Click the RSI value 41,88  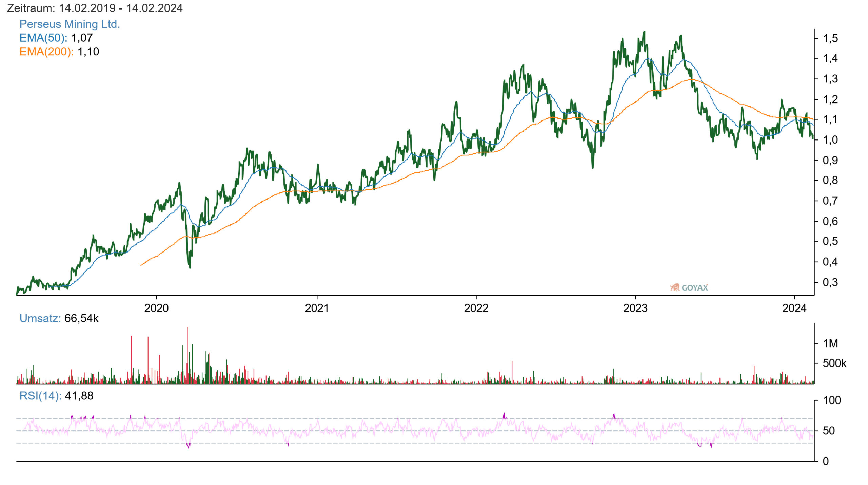pos(79,396)
